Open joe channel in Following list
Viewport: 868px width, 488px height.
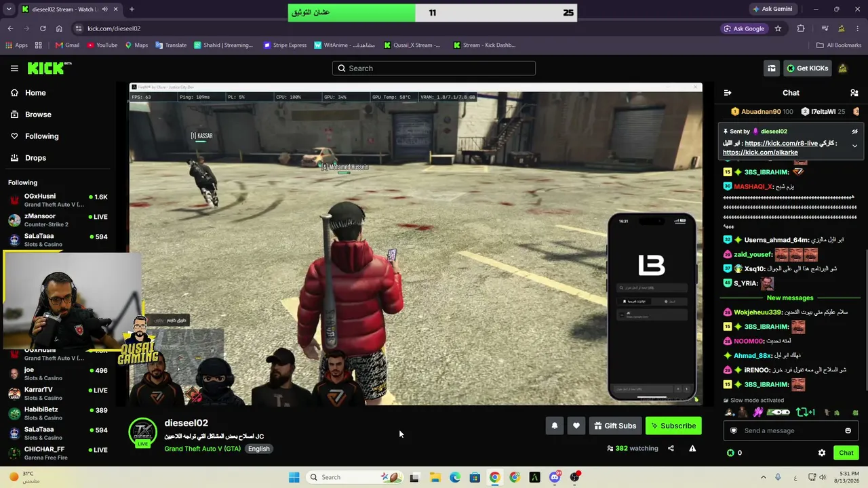58,373
